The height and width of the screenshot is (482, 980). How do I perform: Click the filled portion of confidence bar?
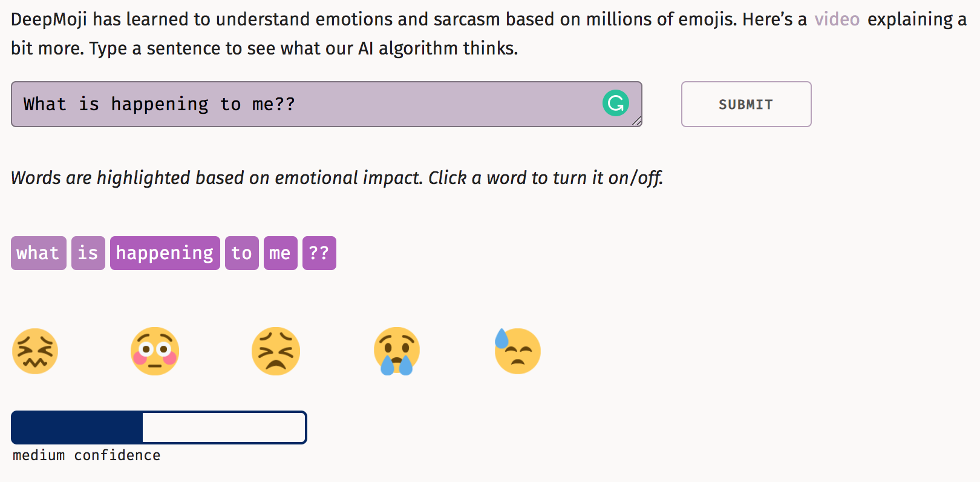77,428
